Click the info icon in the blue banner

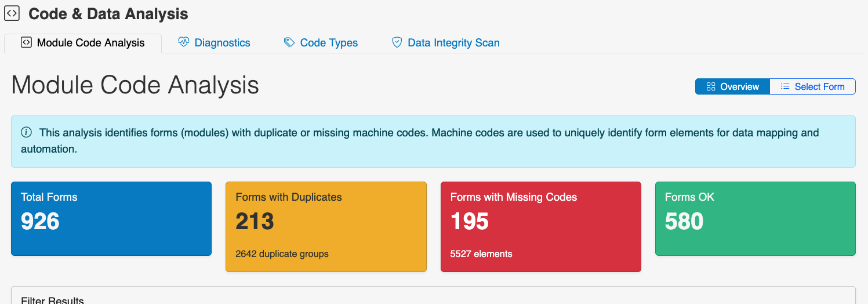[26, 133]
